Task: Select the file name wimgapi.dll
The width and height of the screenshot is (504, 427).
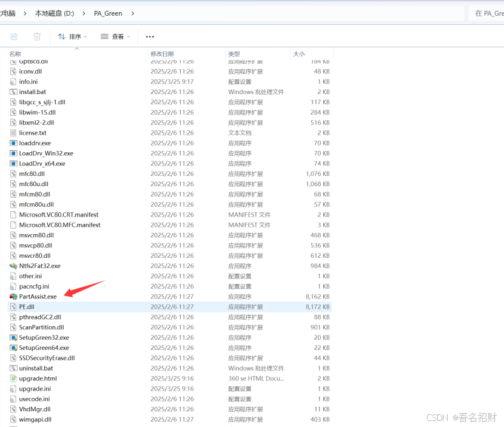Action: (x=35, y=420)
